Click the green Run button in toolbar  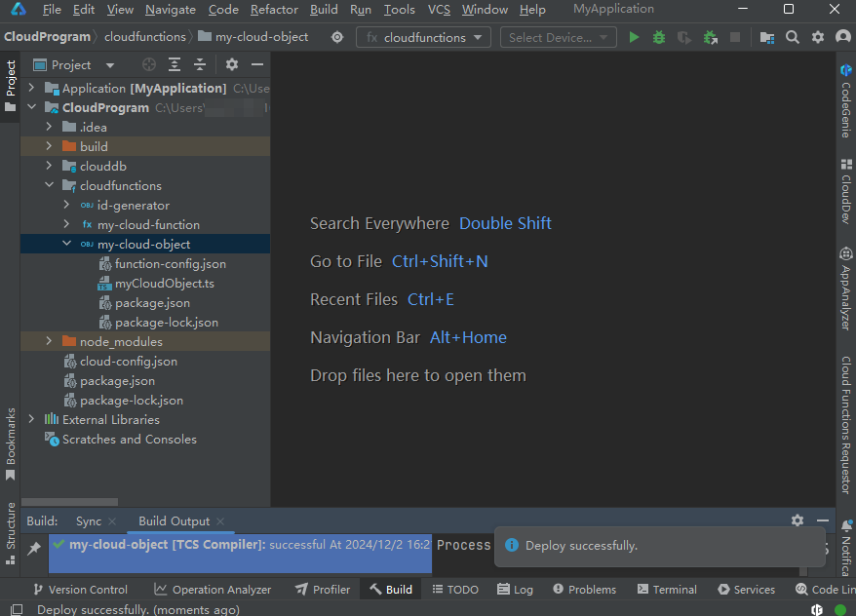(x=634, y=37)
